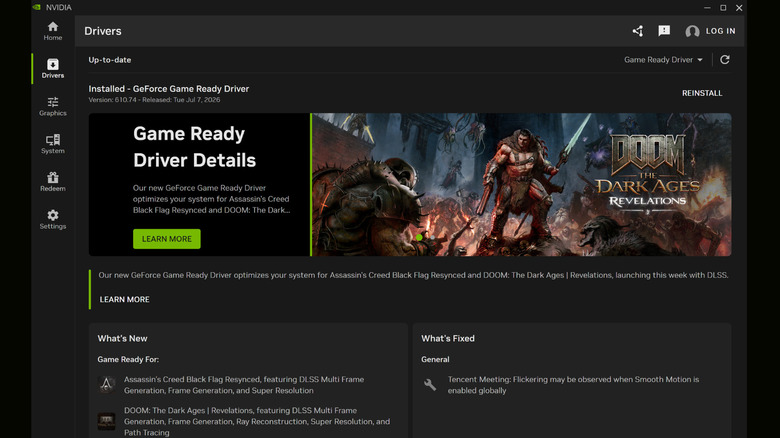Open the Graphics settings sidebar item

(53, 107)
